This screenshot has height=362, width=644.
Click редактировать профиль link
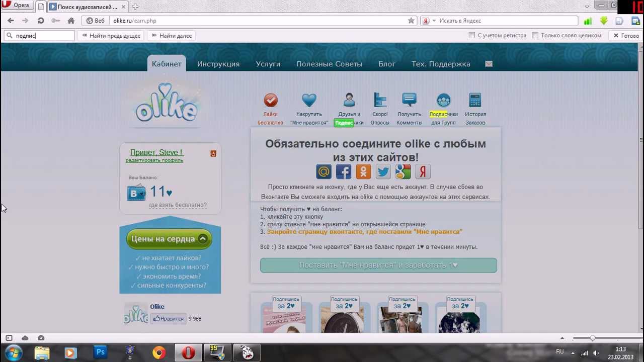pyautogui.click(x=154, y=160)
